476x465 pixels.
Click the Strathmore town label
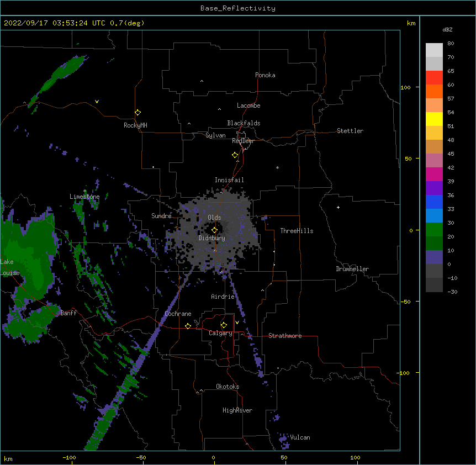point(285,336)
